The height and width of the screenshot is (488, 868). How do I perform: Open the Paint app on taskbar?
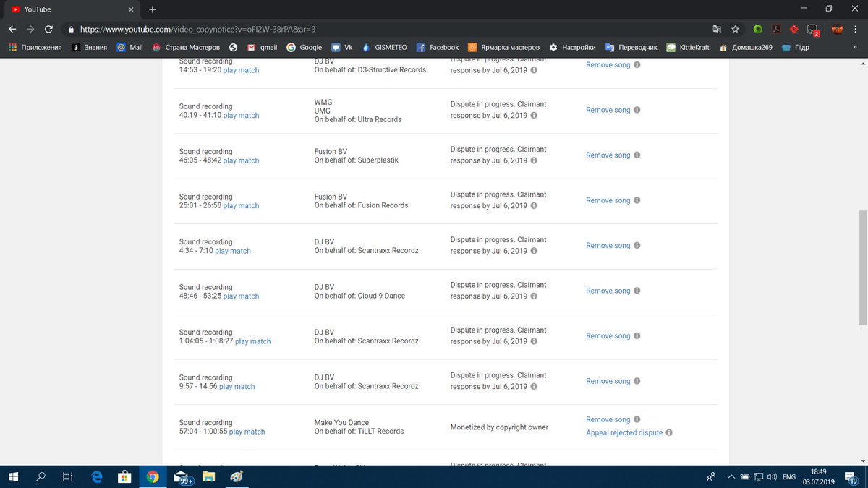click(237, 476)
